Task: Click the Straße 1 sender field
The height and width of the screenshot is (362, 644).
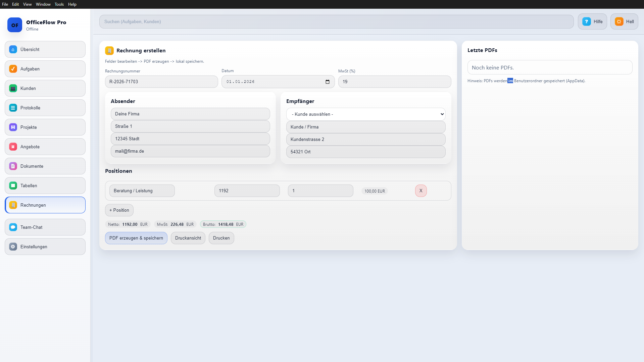Action: click(x=190, y=126)
